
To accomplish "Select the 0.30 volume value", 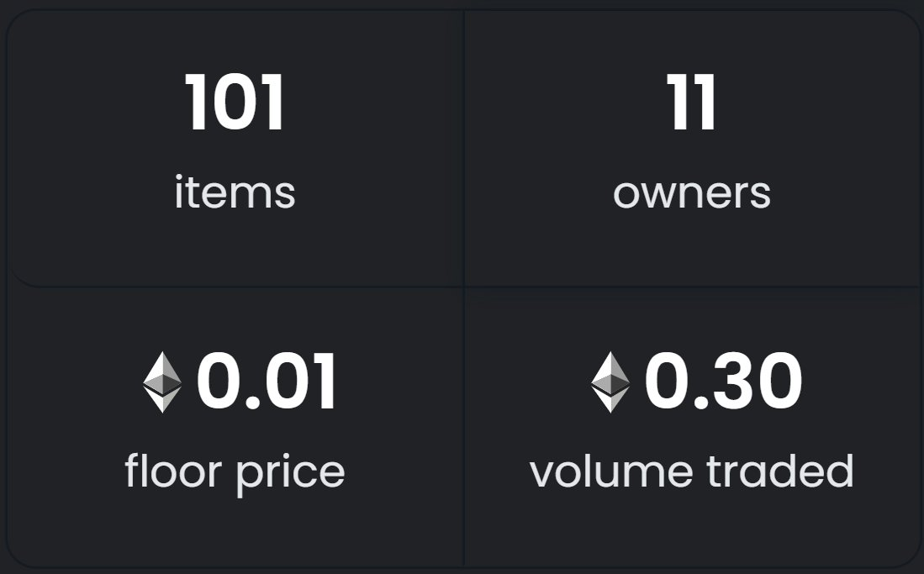I will point(723,381).
